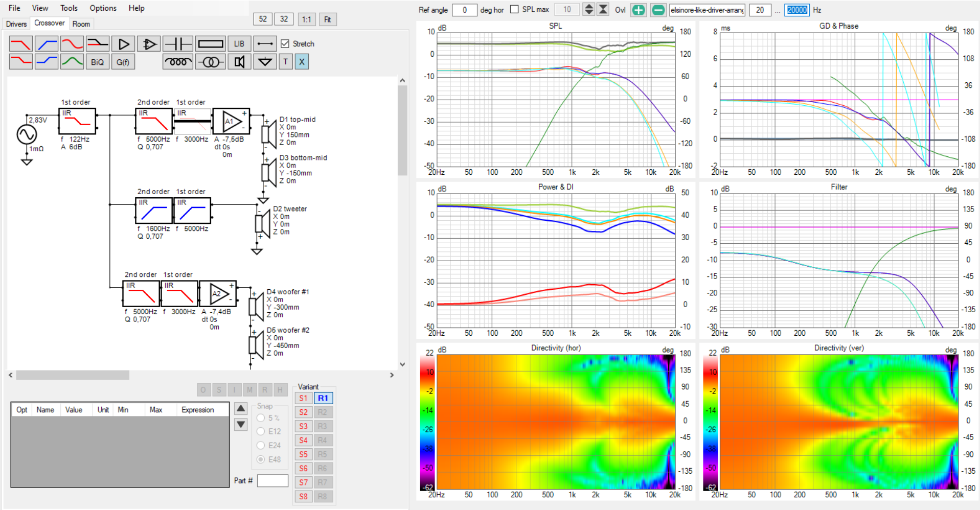
Task: Select the wire connection tool
Action: click(x=265, y=44)
